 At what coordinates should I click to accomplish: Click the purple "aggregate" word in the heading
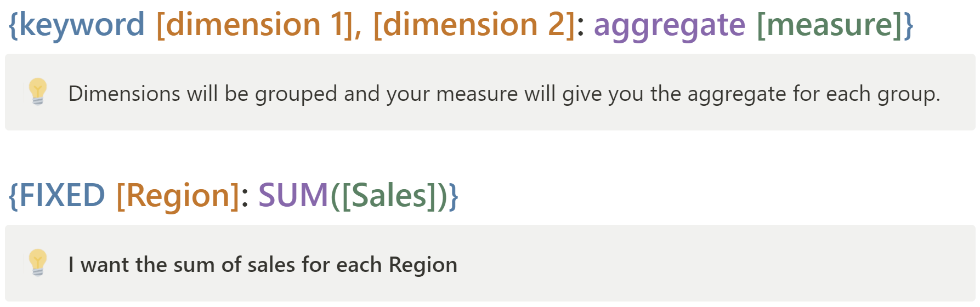tap(670, 25)
